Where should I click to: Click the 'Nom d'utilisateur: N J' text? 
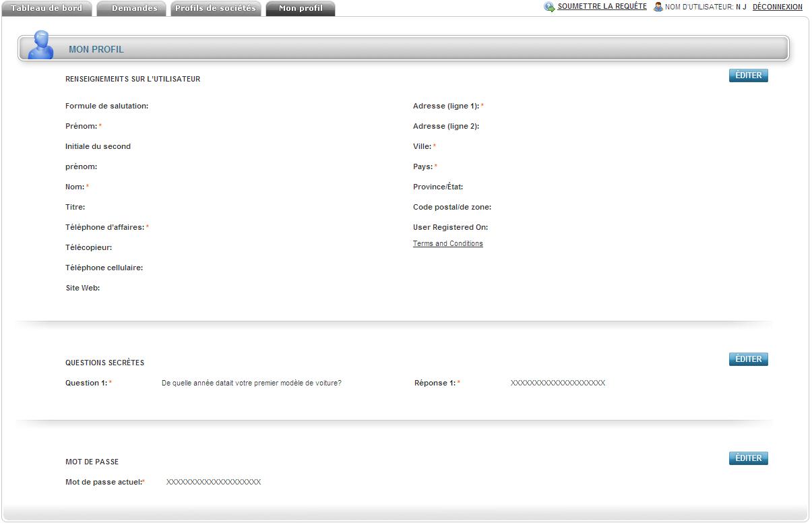coord(706,7)
